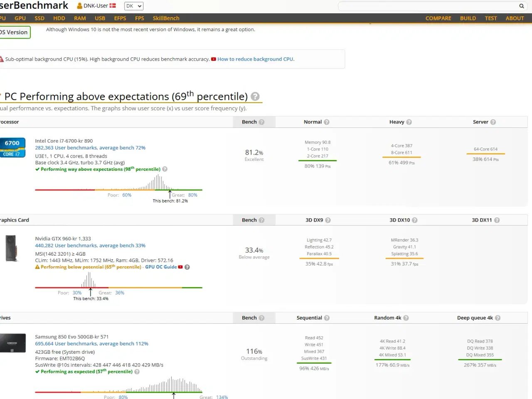Go to the TEST page
This screenshot has height=399, width=532.
(491, 18)
